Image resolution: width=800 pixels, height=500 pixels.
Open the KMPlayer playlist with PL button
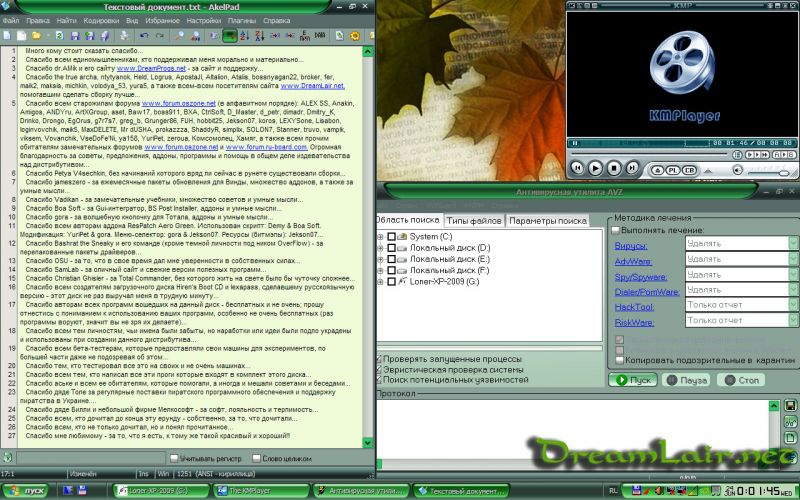[x=672, y=169]
